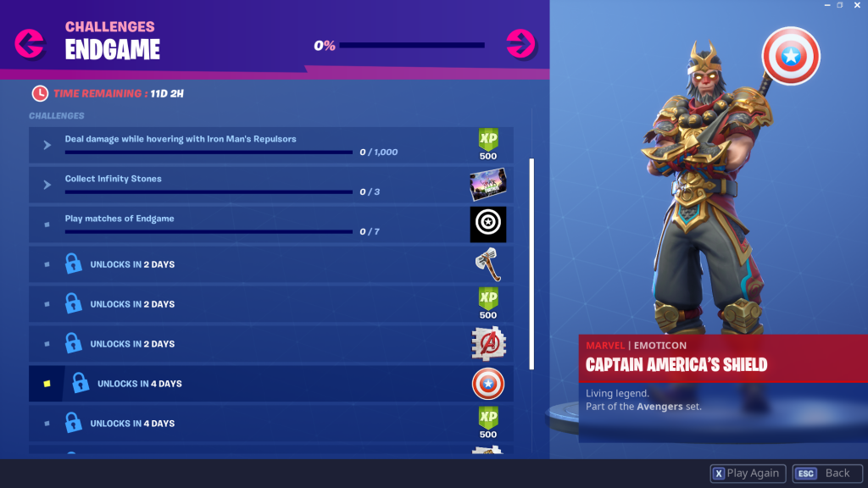Toggle the yellow marker on selected challenge
868x488 pixels.
tap(47, 384)
